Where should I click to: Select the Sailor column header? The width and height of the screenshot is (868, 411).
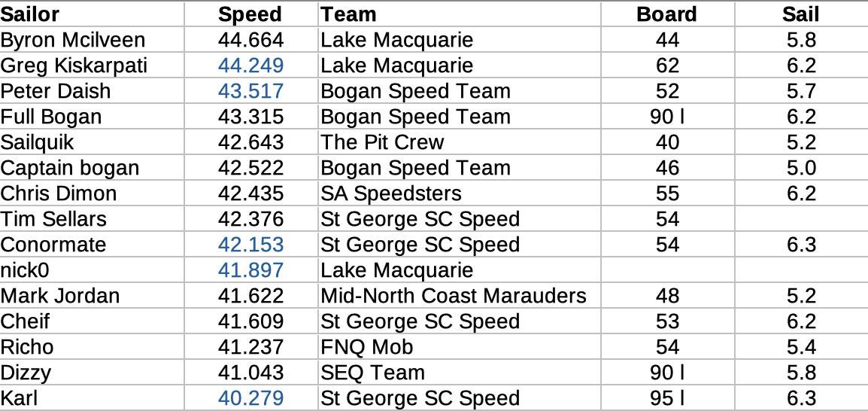[x=31, y=14]
